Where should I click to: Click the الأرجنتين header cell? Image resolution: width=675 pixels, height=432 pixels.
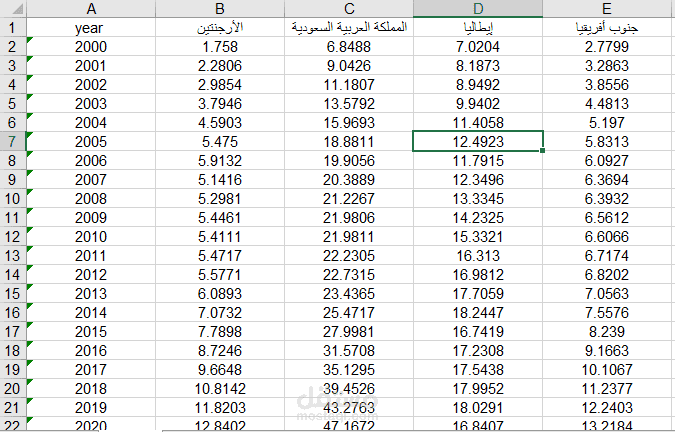point(220,28)
